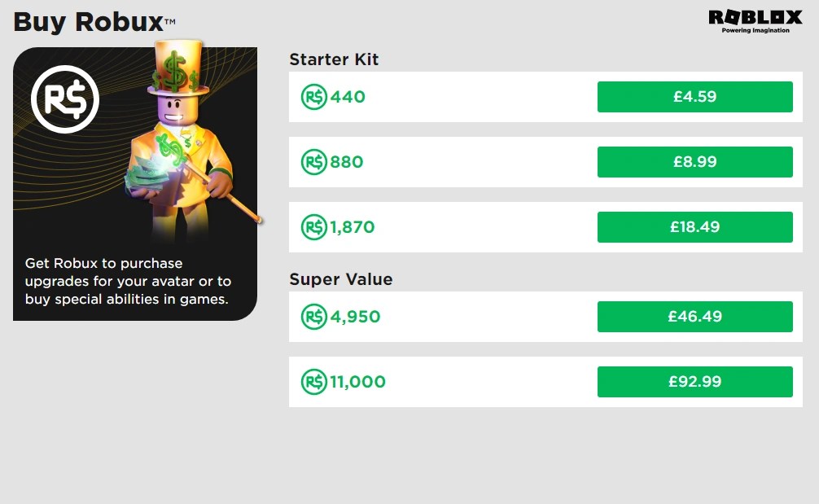
Task: Click the Robux icon beside 440
Action: point(314,97)
